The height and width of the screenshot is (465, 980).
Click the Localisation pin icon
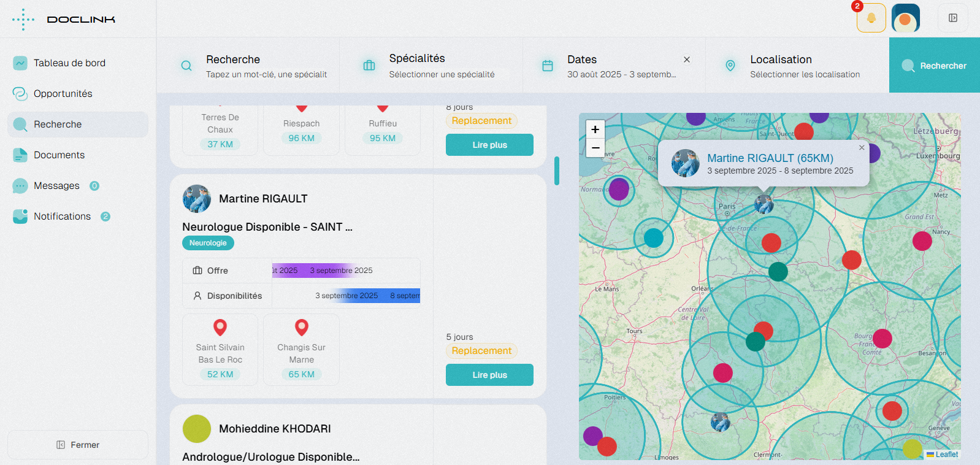point(730,66)
